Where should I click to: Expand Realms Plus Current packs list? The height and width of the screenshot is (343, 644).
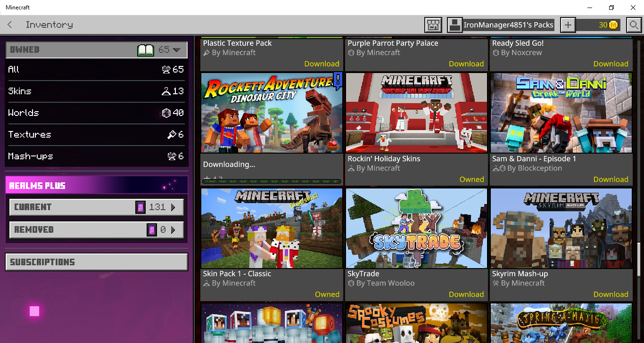(97, 207)
